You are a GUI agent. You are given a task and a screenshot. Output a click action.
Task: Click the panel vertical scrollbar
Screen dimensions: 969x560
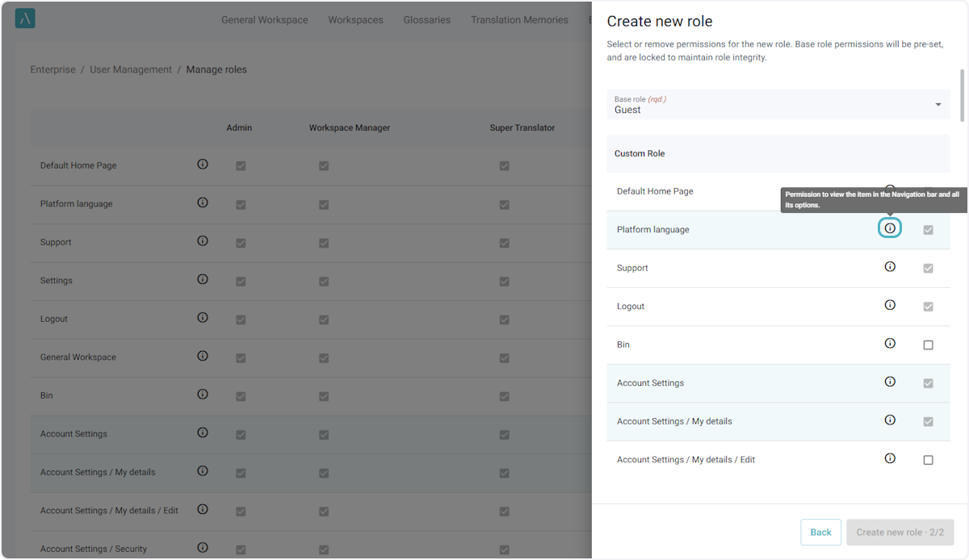pos(961,95)
